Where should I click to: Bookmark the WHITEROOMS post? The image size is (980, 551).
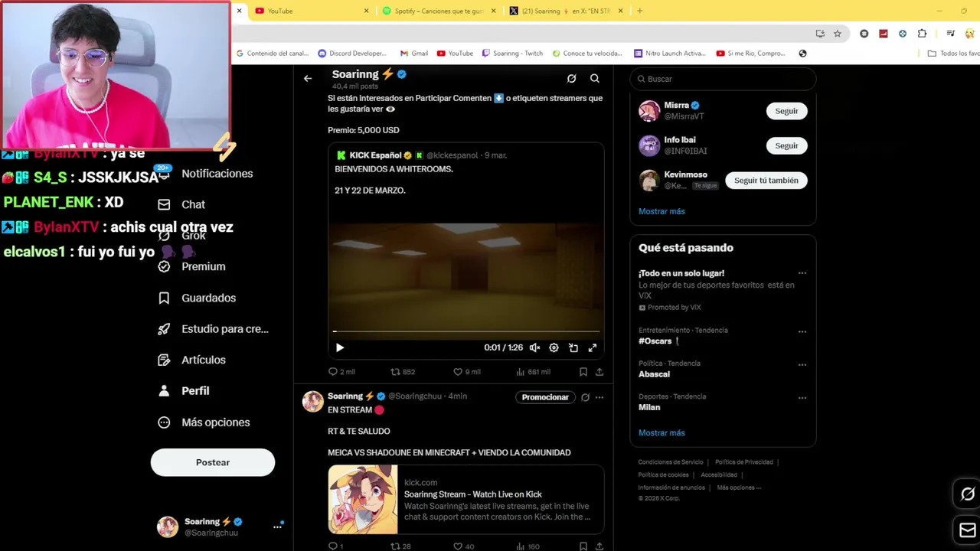[x=583, y=372]
